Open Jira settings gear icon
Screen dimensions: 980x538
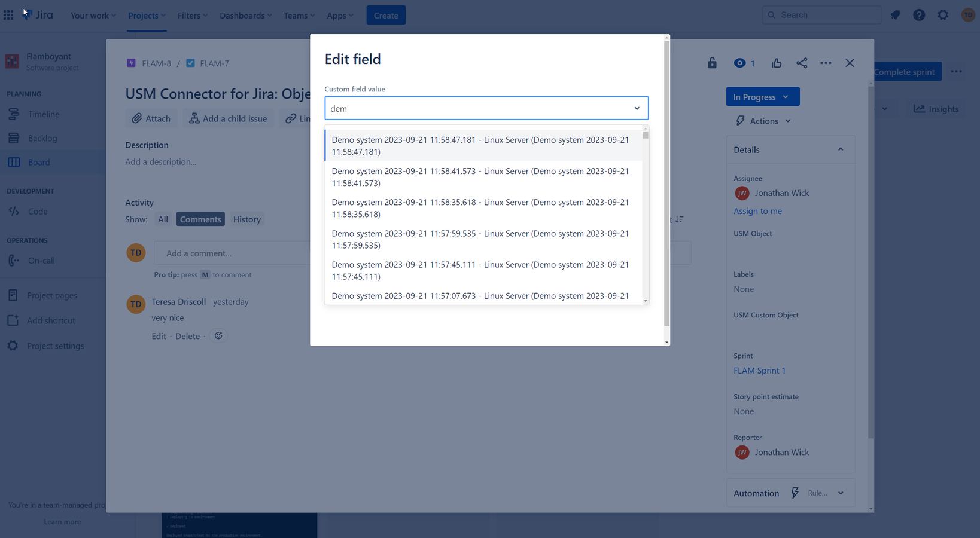coord(943,15)
